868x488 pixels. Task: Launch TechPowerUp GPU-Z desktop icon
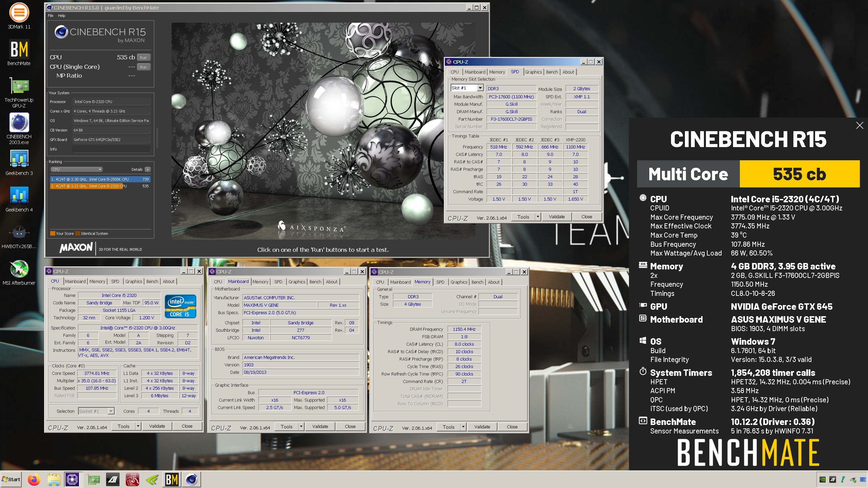pyautogui.click(x=19, y=92)
